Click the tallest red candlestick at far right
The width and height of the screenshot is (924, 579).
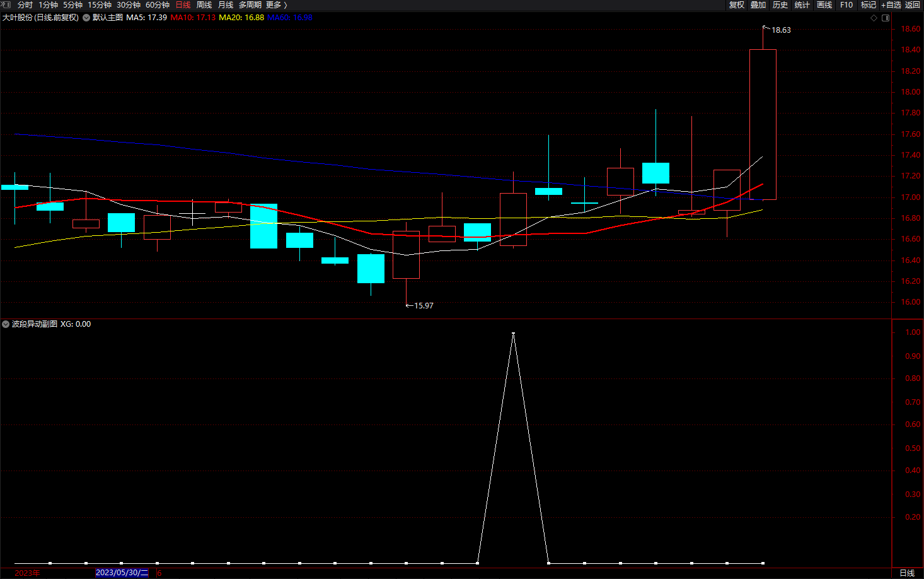(x=763, y=124)
